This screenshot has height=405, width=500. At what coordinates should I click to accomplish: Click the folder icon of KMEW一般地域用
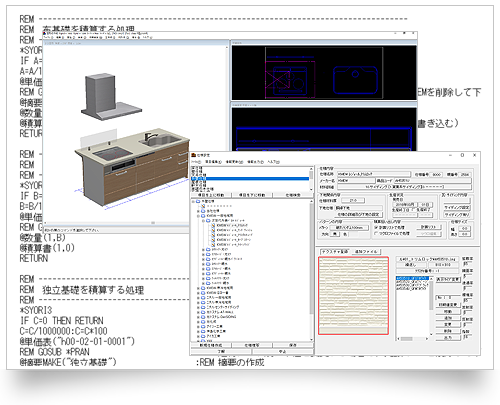tap(203, 216)
